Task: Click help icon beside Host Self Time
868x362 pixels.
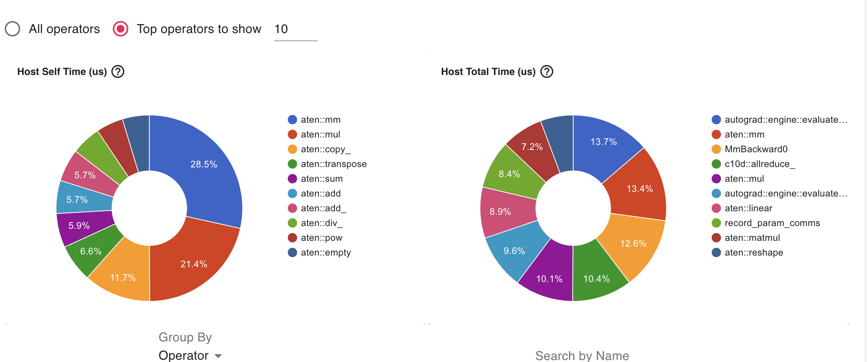Action: coord(118,72)
